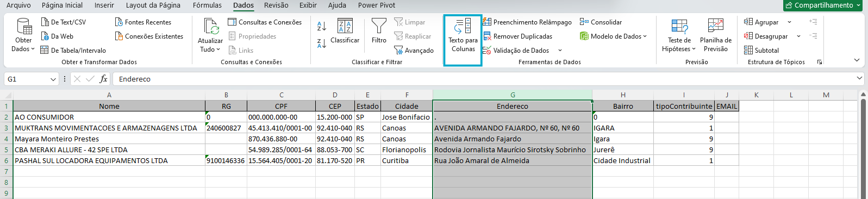Import data De Text/CSV
The height and width of the screenshot is (199, 868).
[x=64, y=22]
